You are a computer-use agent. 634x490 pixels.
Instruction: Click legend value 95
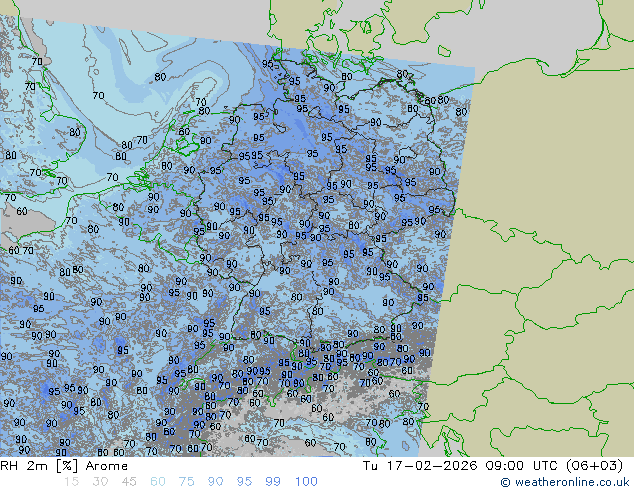tap(244, 482)
